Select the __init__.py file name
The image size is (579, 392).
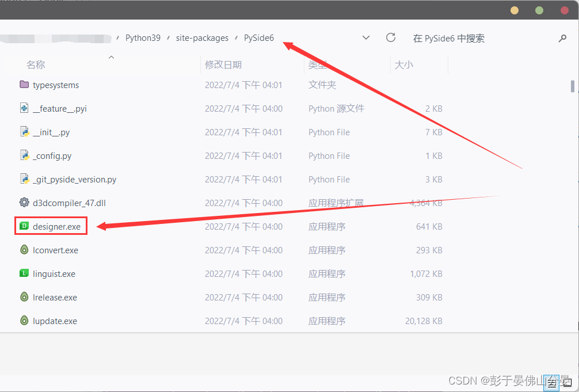click(51, 132)
